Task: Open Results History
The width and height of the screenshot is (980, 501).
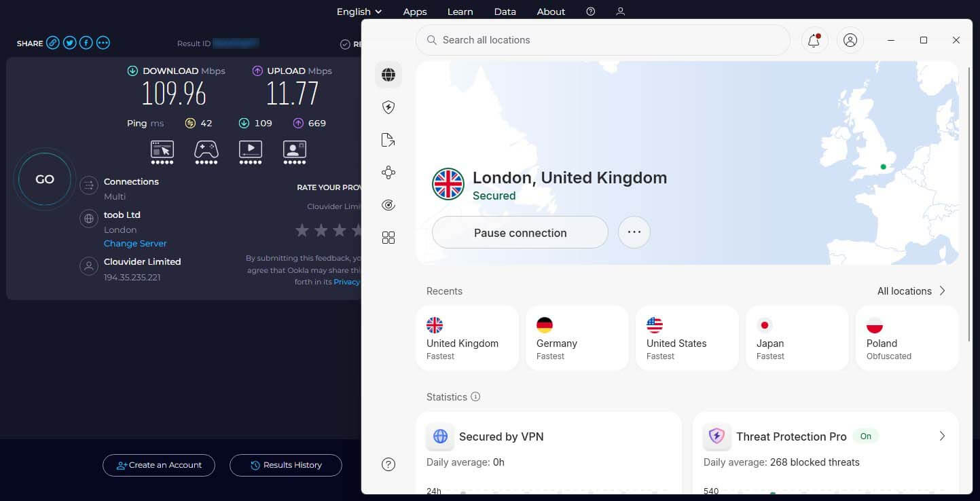Action: pos(286,465)
